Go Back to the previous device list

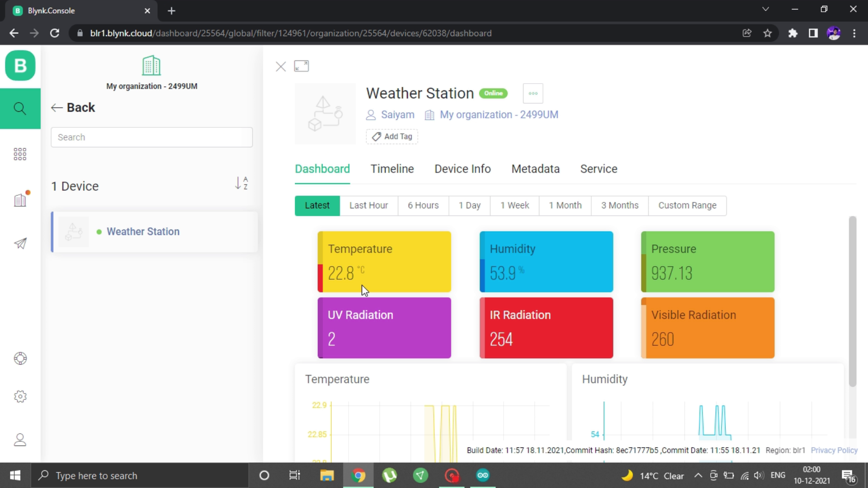pos(73,108)
